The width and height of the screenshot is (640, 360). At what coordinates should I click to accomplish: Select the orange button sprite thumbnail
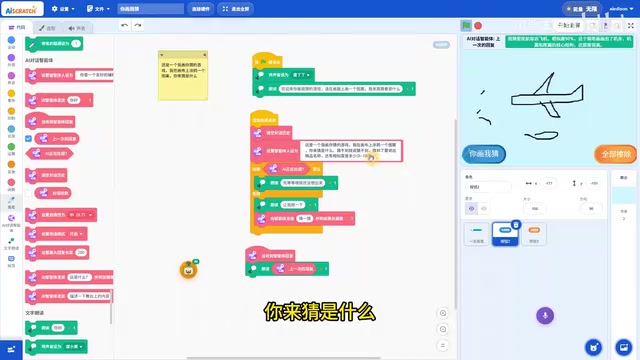tap(534, 233)
